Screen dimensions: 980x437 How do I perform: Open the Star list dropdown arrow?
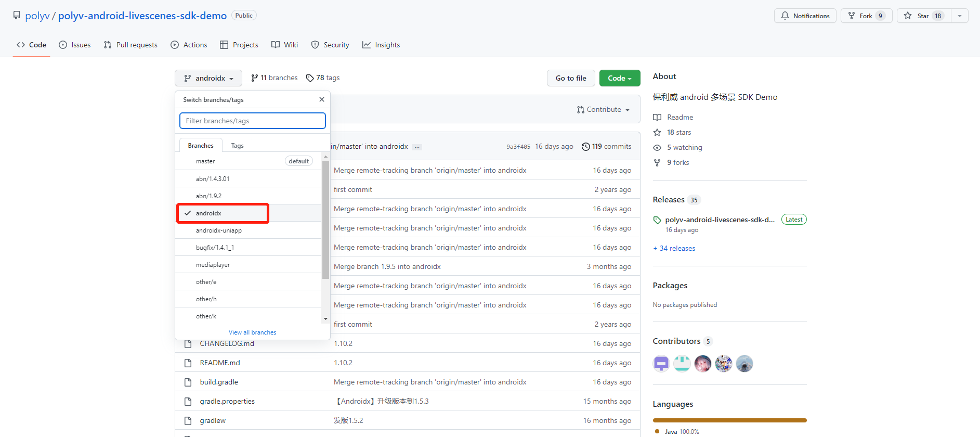(960, 16)
